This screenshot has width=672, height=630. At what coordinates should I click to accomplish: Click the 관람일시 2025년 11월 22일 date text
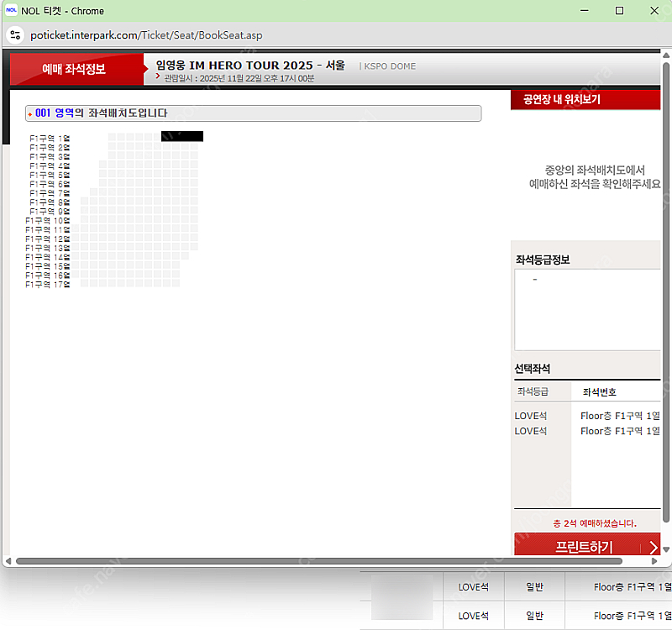click(239, 78)
